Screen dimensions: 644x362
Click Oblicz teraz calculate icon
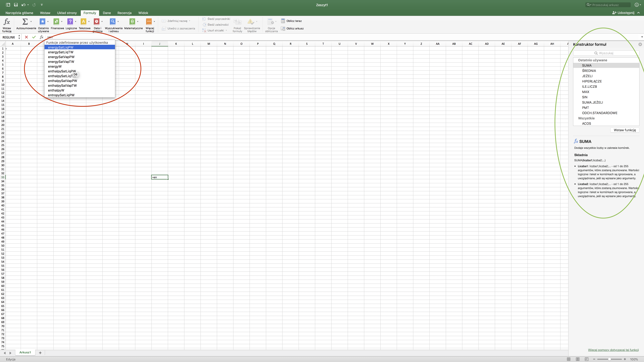tap(283, 21)
